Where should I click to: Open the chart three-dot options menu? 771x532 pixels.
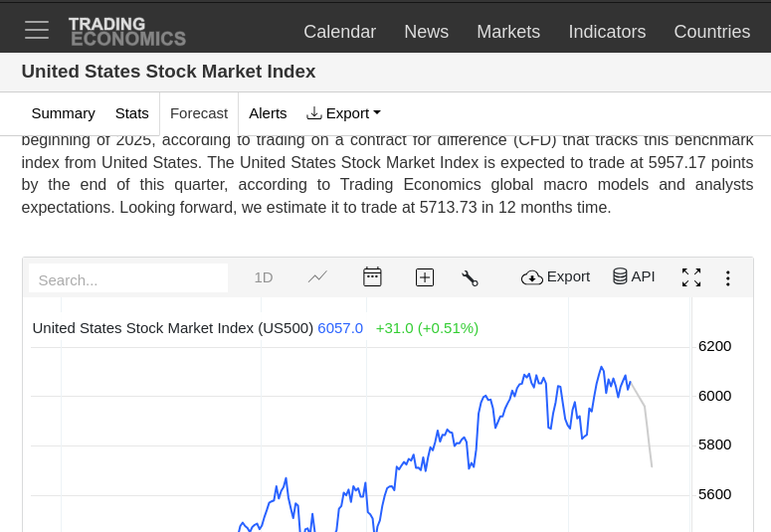click(728, 278)
